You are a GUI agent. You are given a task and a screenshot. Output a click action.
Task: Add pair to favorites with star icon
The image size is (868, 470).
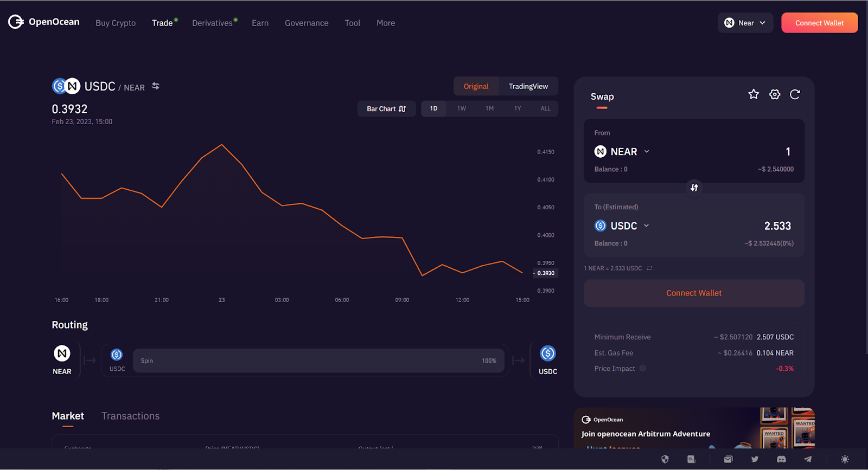point(754,94)
